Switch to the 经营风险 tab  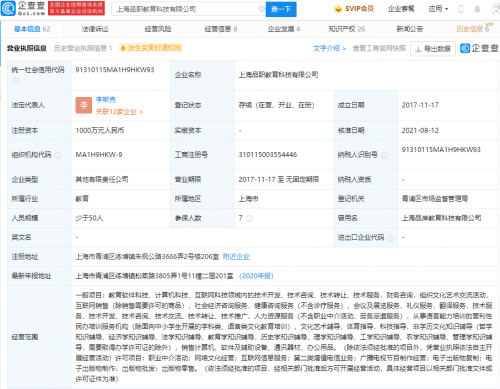click(158, 29)
